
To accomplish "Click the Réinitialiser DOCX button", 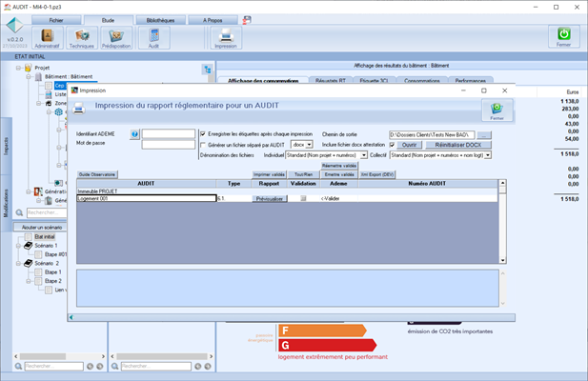I will coord(457,145).
